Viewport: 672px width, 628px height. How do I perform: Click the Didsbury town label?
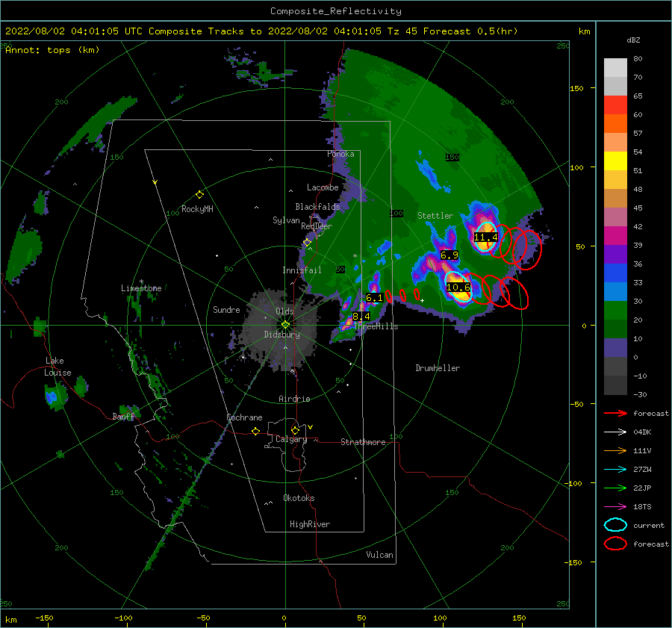pos(281,335)
